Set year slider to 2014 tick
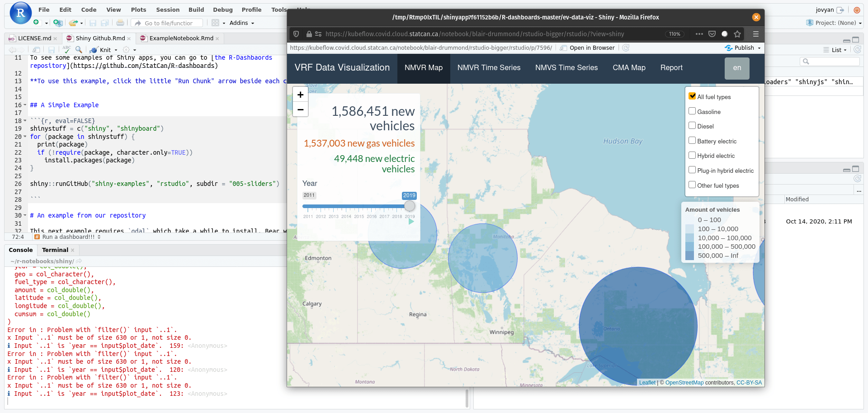 346,216
